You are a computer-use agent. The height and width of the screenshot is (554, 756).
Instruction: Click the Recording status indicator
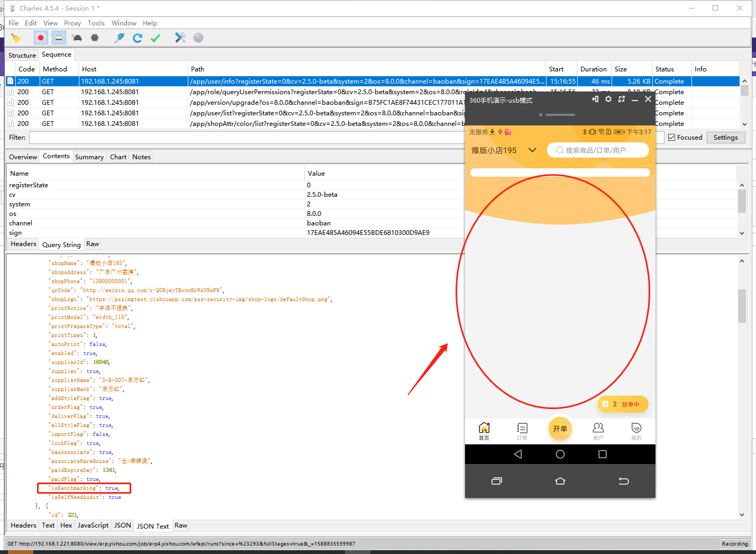click(x=735, y=544)
